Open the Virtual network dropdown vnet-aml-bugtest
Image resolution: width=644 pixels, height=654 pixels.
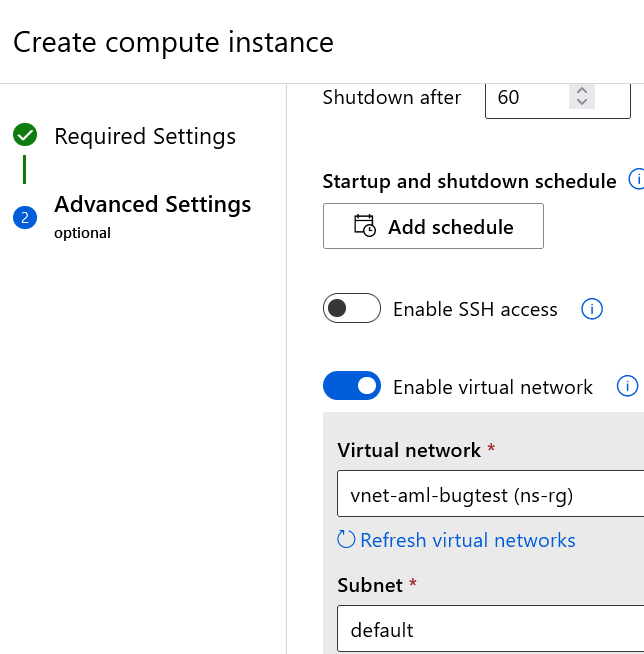490,495
